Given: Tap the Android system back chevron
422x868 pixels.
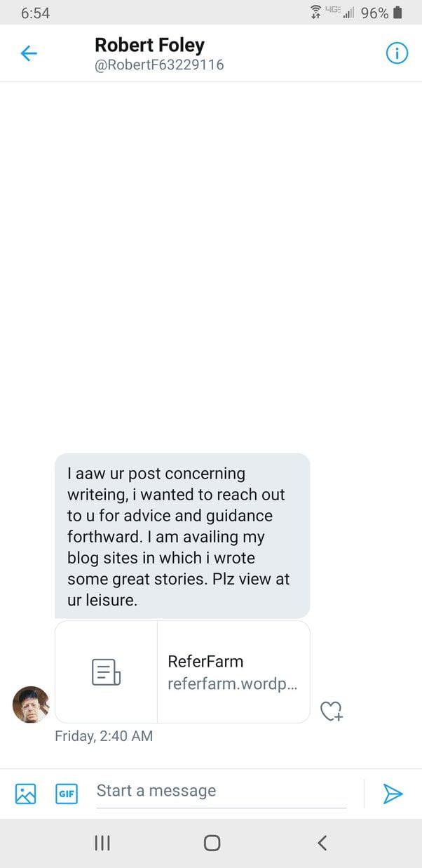Looking at the screenshot, I should tap(322, 843).
